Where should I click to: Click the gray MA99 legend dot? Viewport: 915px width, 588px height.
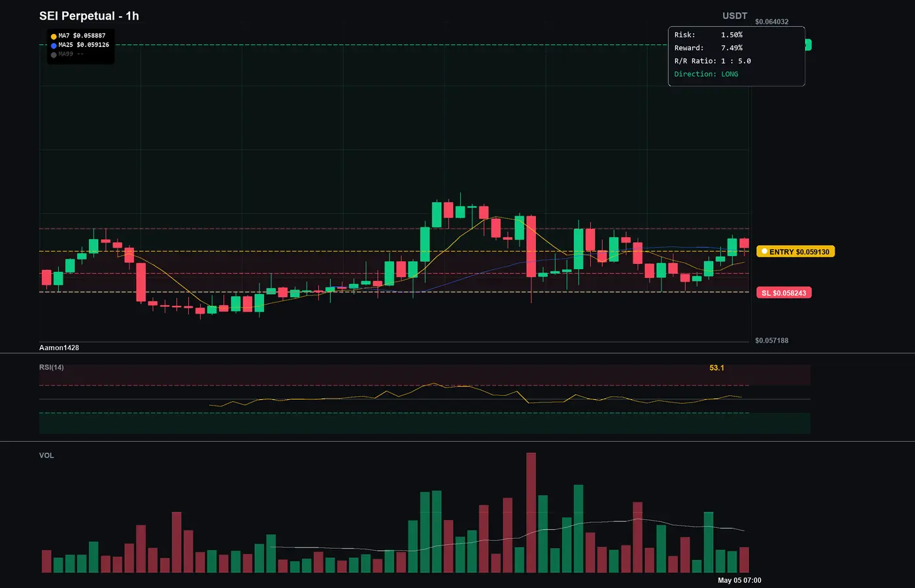coord(54,55)
